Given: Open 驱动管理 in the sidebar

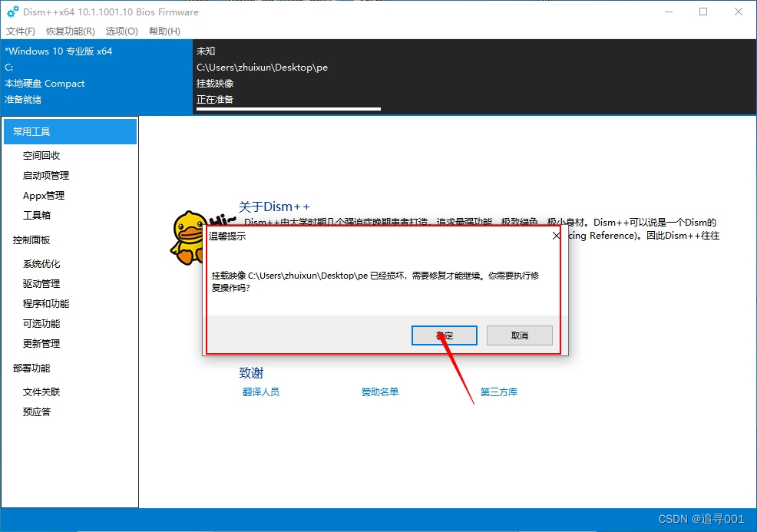Looking at the screenshot, I should pyautogui.click(x=41, y=283).
